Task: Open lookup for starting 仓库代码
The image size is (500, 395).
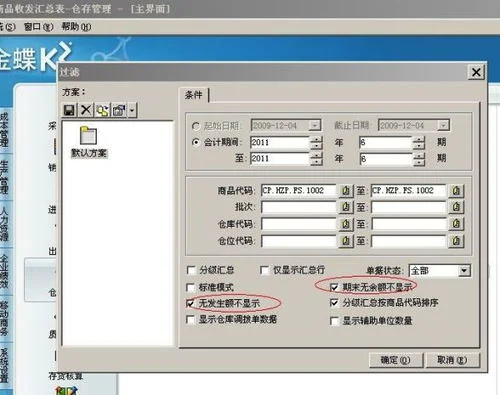Action: pyautogui.click(x=346, y=224)
